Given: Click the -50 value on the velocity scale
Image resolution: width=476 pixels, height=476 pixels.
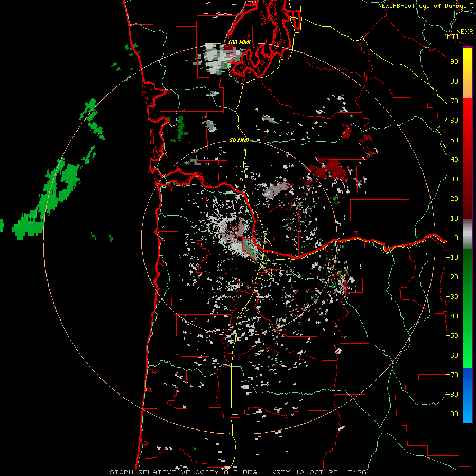Looking at the screenshot, I should tap(452, 336).
